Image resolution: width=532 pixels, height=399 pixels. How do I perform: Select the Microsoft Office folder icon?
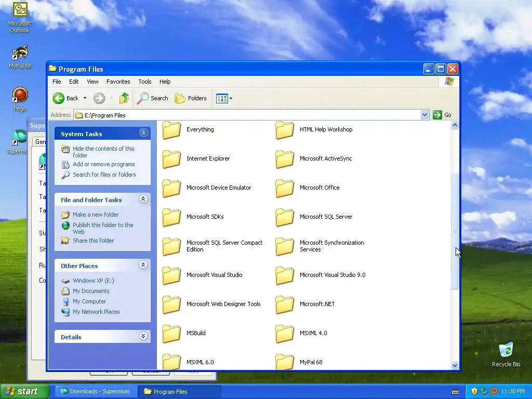285,188
